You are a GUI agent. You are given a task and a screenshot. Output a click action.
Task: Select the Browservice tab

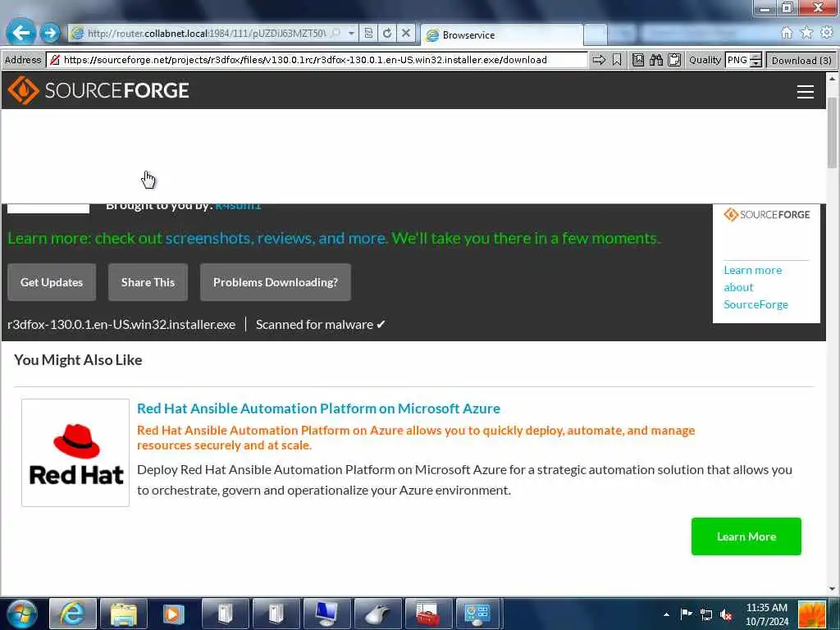501,34
